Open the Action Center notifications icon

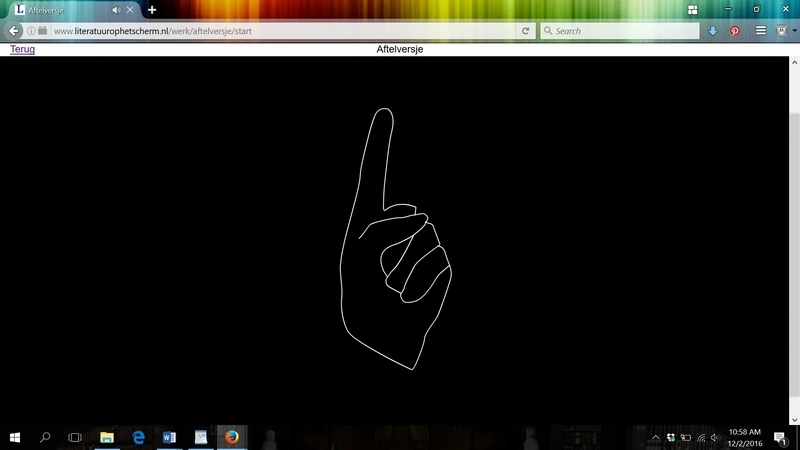coord(780,438)
